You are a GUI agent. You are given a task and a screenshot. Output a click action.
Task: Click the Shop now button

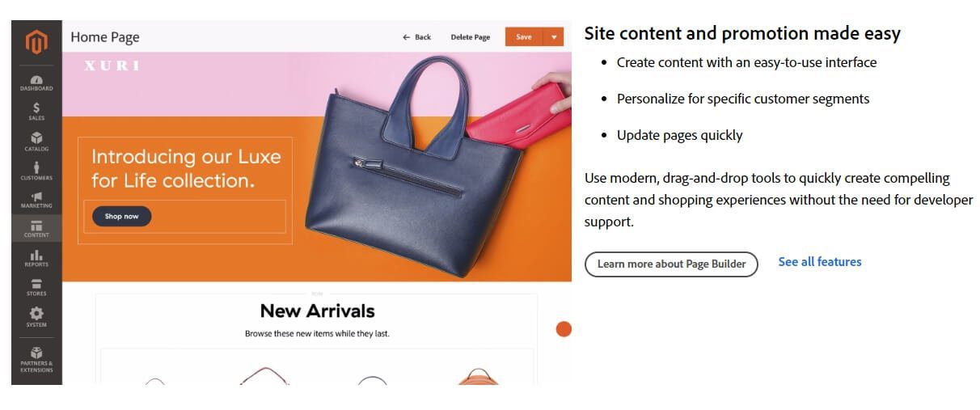[121, 216]
